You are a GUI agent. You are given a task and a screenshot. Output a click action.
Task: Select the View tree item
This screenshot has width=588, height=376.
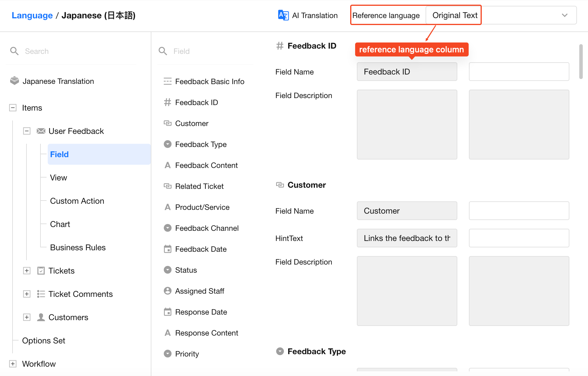click(x=59, y=178)
